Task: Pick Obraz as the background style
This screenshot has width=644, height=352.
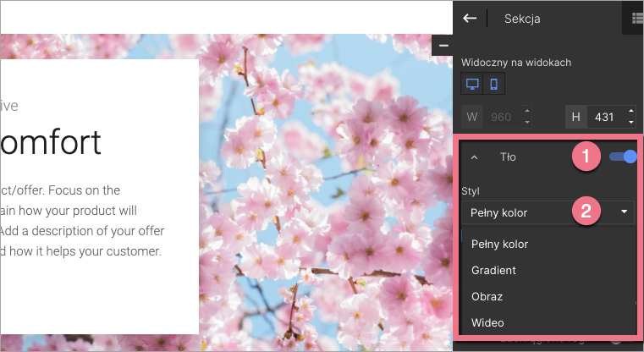Action: click(487, 297)
